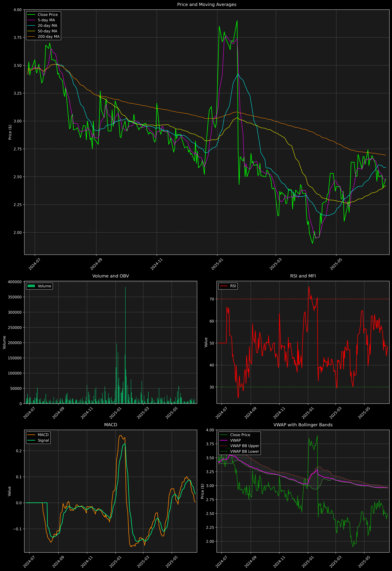This screenshot has width=392, height=571.
Task: Click the 'Value' y-axis label of MACD chart
Action: (9, 491)
